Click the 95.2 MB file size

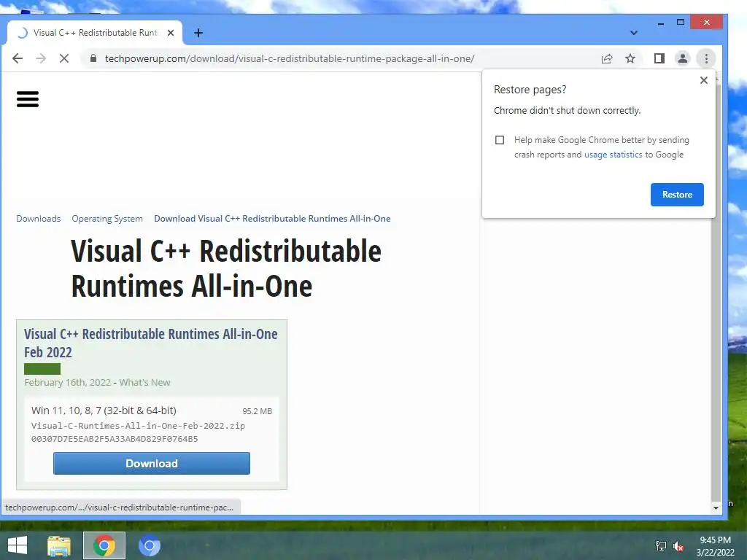click(x=258, y=411)
